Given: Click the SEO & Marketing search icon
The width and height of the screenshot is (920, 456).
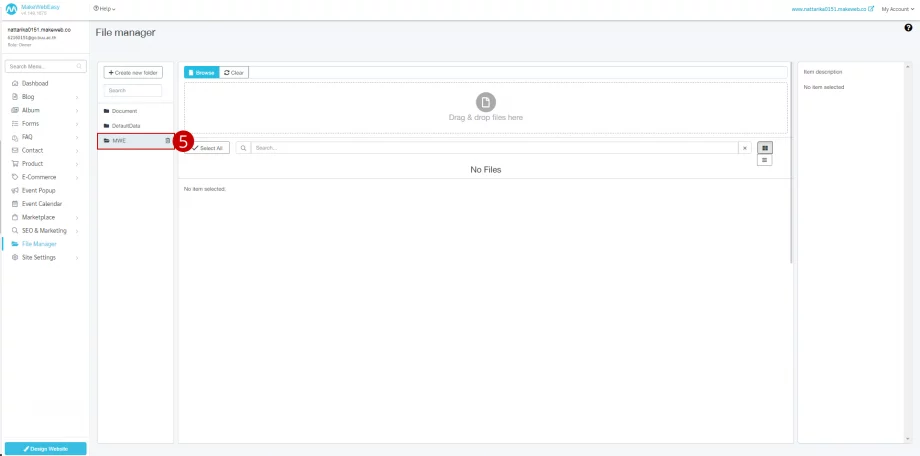Looking at the screenshot, I should point(15,231).
